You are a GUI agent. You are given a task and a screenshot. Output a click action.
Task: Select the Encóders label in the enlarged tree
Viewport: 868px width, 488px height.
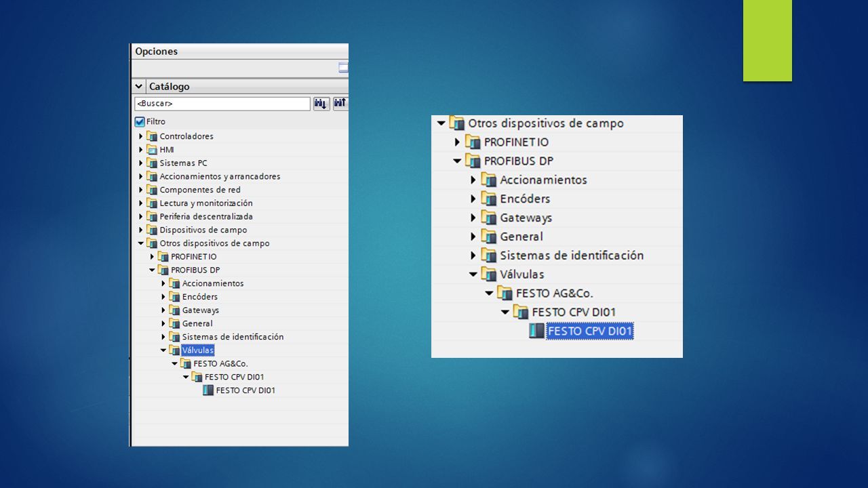pos(525,199)
